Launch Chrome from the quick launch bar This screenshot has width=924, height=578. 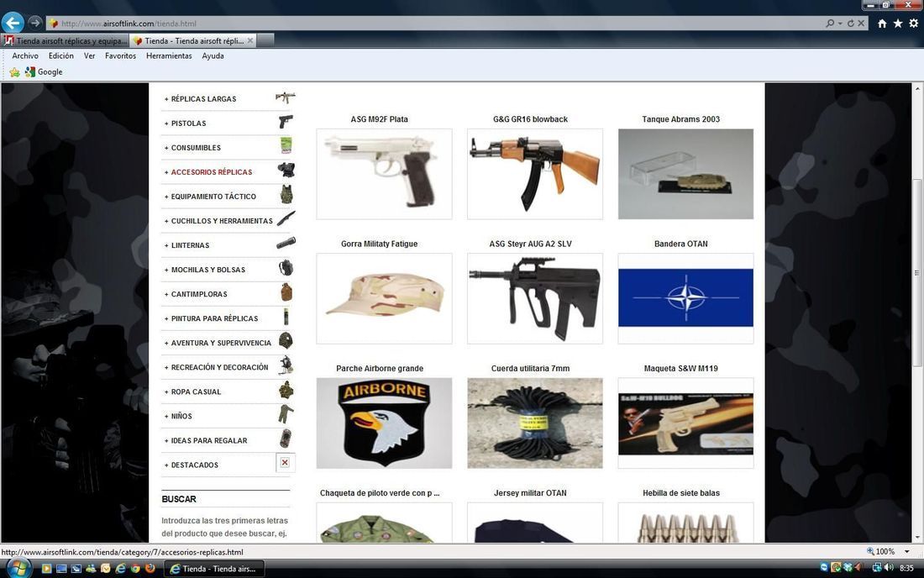click(x=135, y=569)
